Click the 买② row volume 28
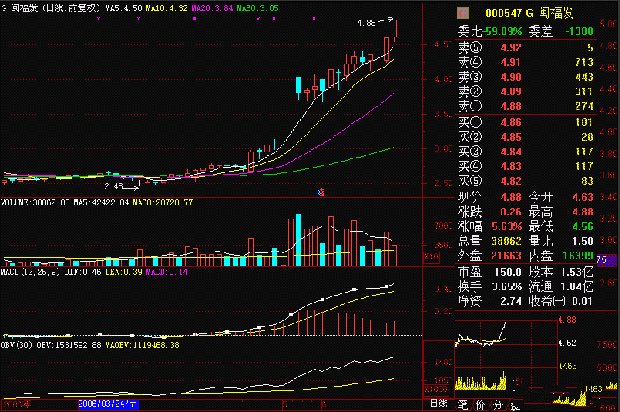The height and width of the screenshot is (412, 620). click(x=587, y=137)
